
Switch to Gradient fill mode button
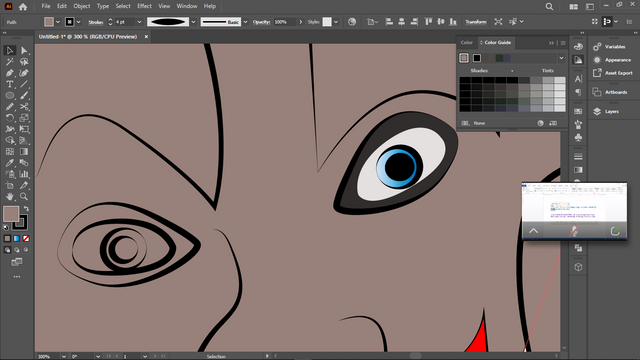click(17, 238)
